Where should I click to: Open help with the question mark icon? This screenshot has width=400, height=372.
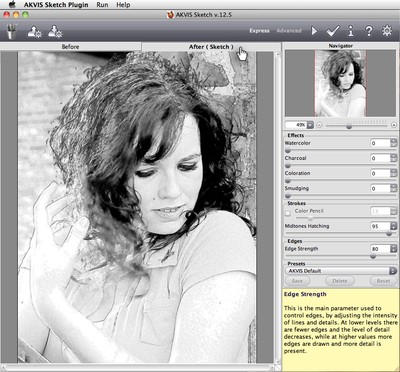click(369, 31)
